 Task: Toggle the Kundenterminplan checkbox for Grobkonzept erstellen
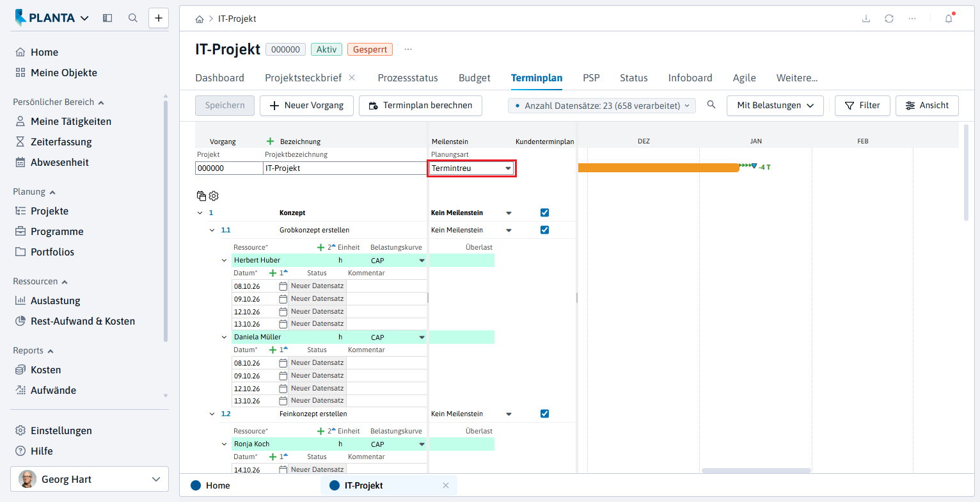545,230
